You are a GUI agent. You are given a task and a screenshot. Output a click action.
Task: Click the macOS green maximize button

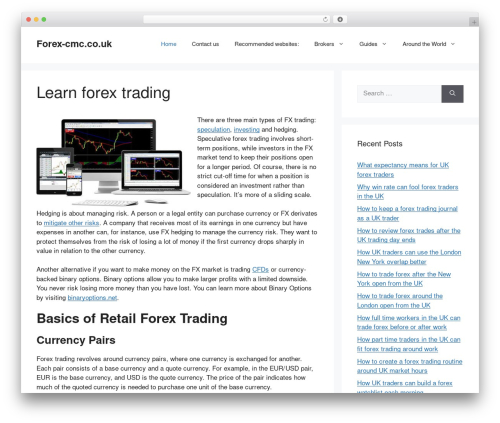point(44,19)
